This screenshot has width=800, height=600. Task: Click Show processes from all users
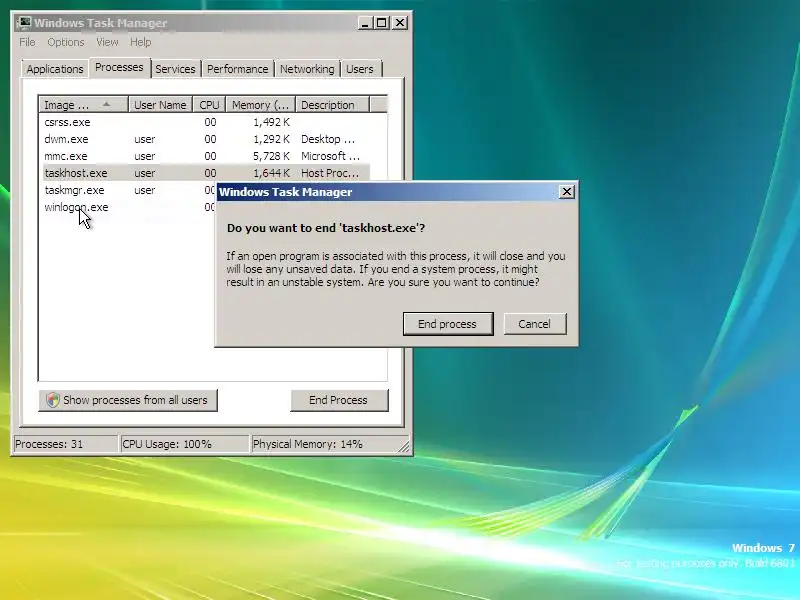[x=128, y=400]
